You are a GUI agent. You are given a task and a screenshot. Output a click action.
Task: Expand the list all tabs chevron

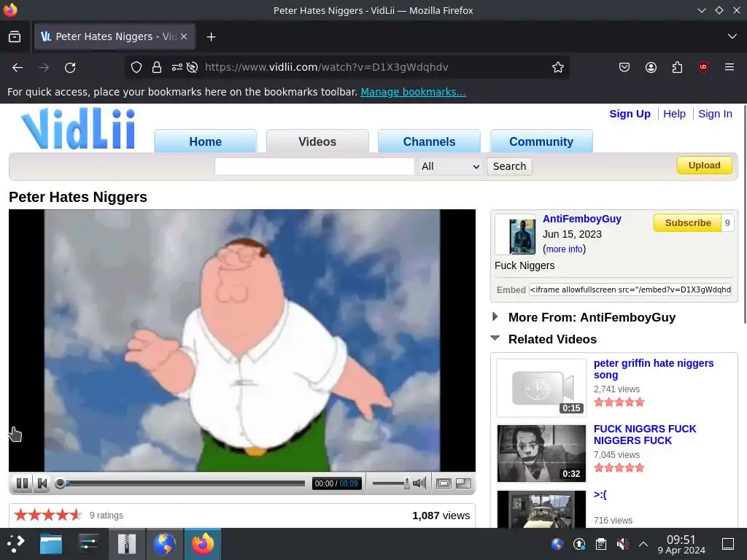click(x=732, y=36)
